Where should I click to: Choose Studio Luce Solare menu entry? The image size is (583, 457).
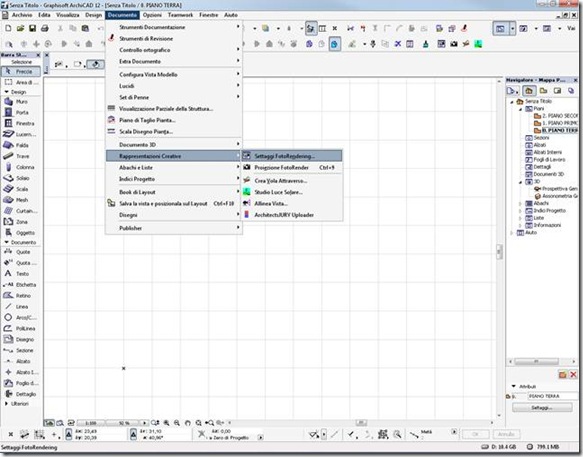point(292,192)
